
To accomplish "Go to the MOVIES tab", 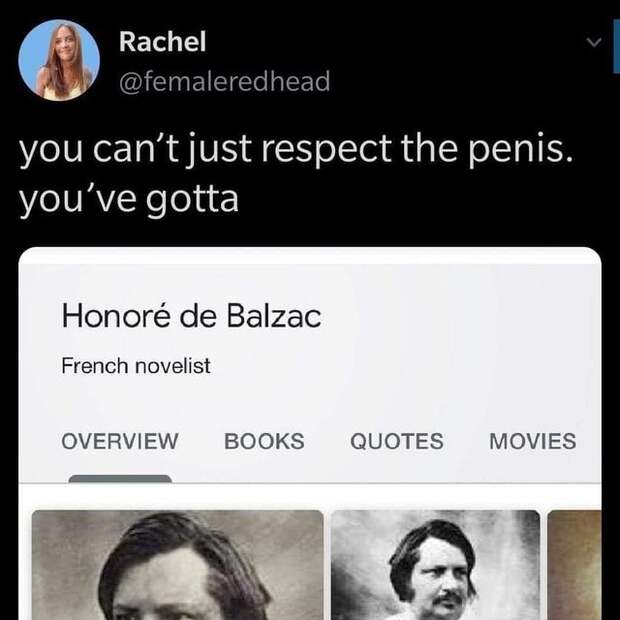I will point(532,441).
